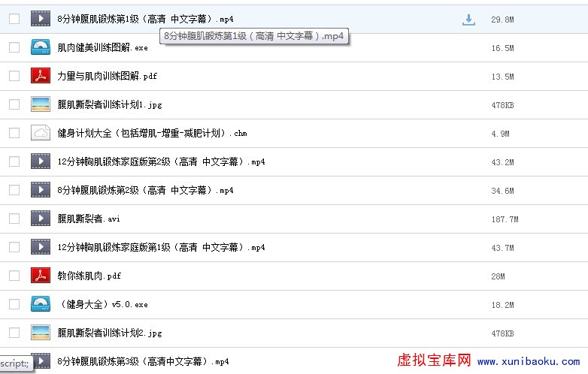The width and height of the screenshot is (588, 374).
Task: Mark the checkbox for 腹肌撕裂者.avi
Action: (14, 219)
